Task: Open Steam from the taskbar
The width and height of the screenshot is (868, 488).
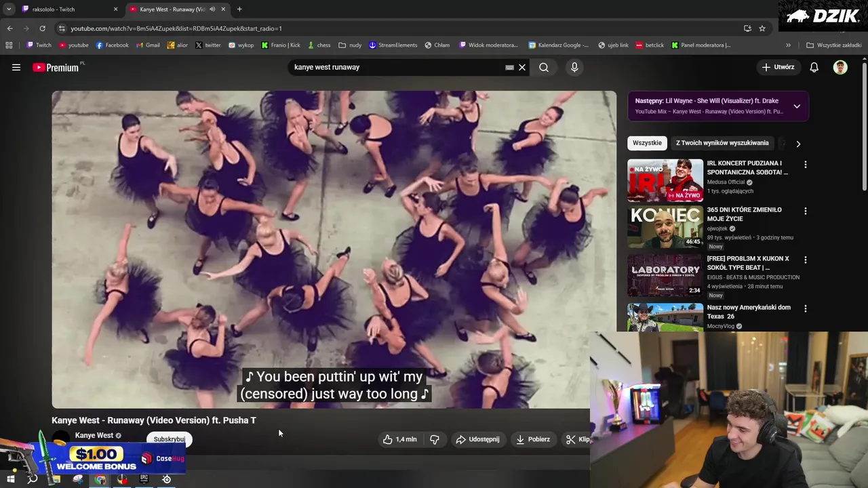Action: click(166, 479)
